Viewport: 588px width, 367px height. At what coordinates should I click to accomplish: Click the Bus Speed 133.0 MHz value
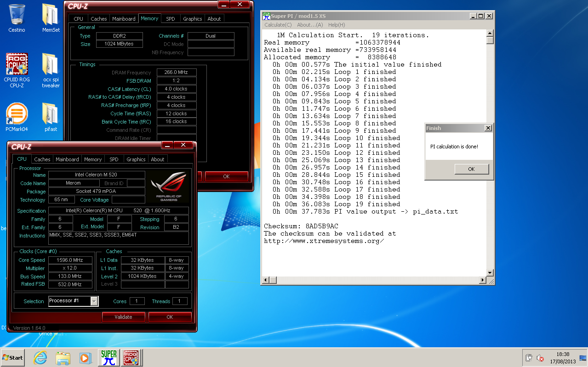[x=71, y=276]
